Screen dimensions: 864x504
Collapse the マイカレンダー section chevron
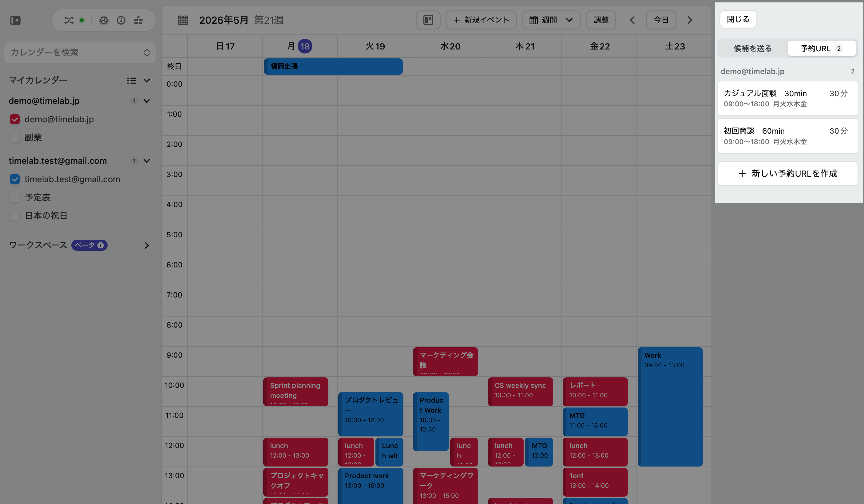147,81
